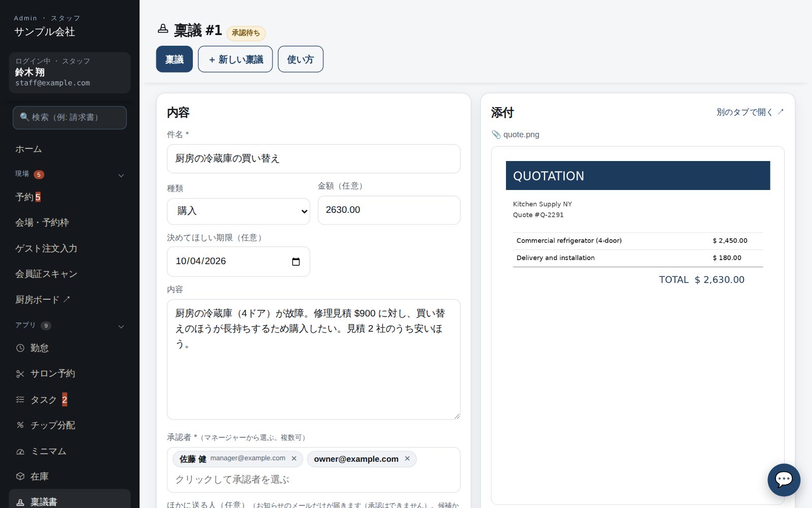The height and width of the screenshot is (508, 812).
Task: Open 在庫 box icon in sidebar
Action: pyautogui.click(x=20, y=477)
